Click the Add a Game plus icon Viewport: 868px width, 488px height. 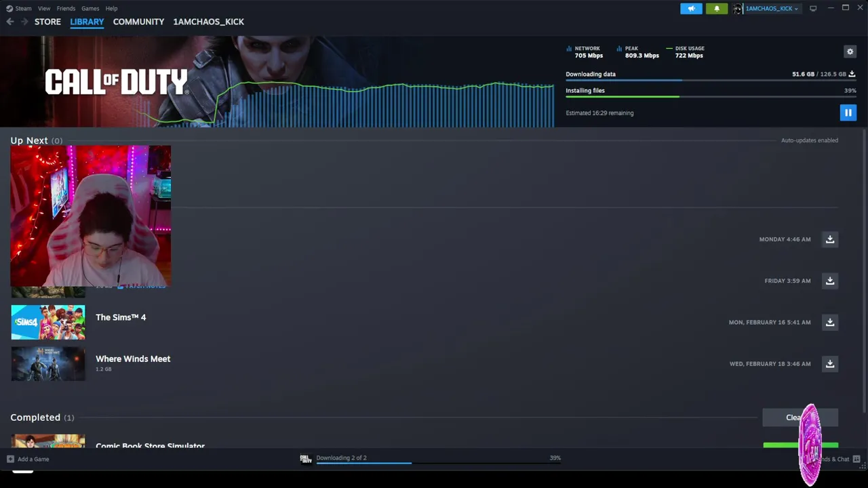coord(10,459)
